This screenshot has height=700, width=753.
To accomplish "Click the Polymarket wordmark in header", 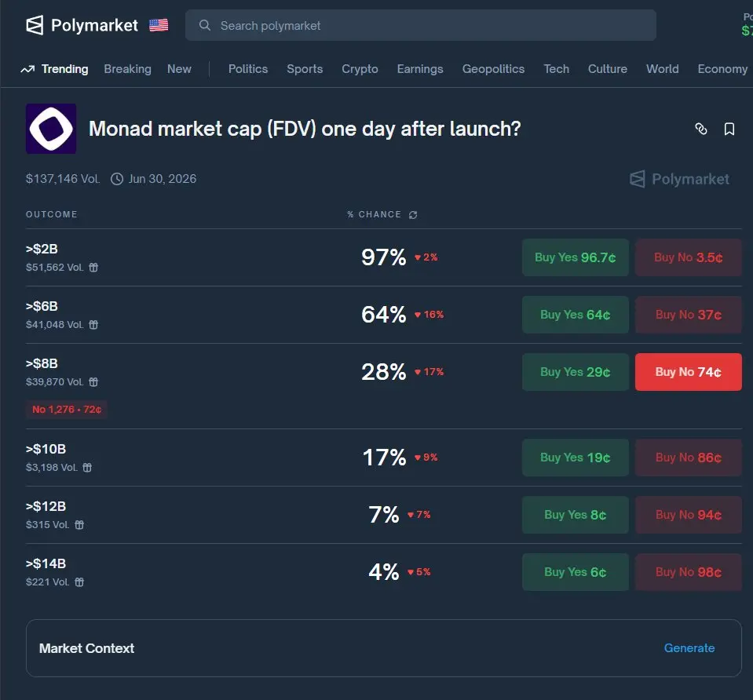I will pyautogui.click(x=94, y=25).
